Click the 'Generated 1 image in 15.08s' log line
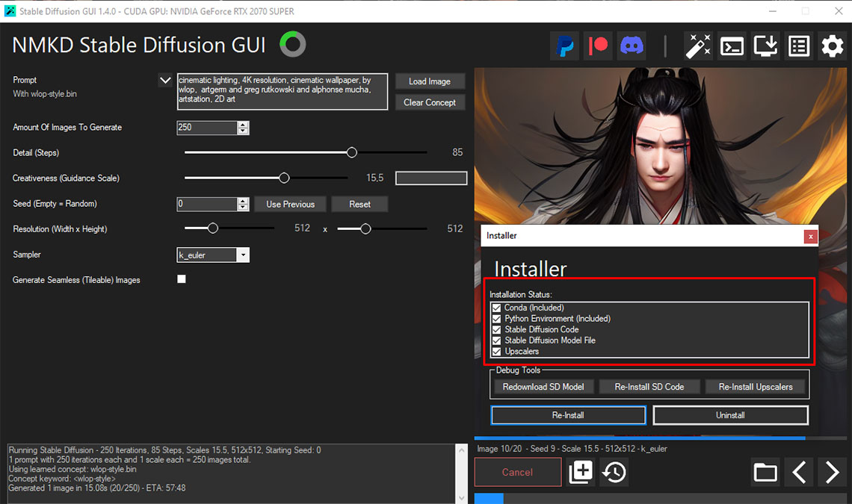 (x=96, y=488)
